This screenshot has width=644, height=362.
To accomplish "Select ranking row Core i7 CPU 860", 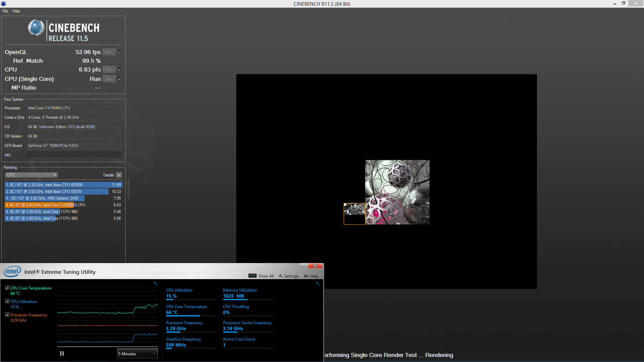I will [x=63, y=218].
